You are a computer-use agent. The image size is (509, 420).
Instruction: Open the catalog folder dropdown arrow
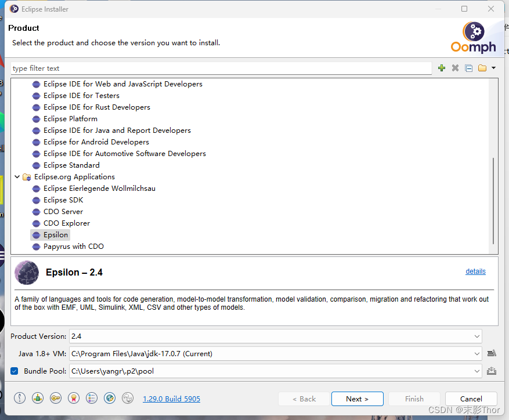(493, 68)
